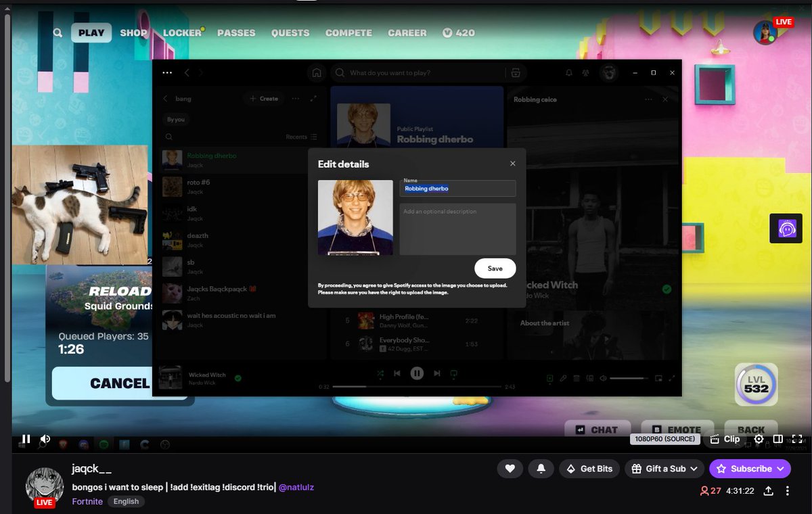The image size is (812, 514).
Task: Switch to Fortnite LOCKER tab
Action: tap(183, 32)
